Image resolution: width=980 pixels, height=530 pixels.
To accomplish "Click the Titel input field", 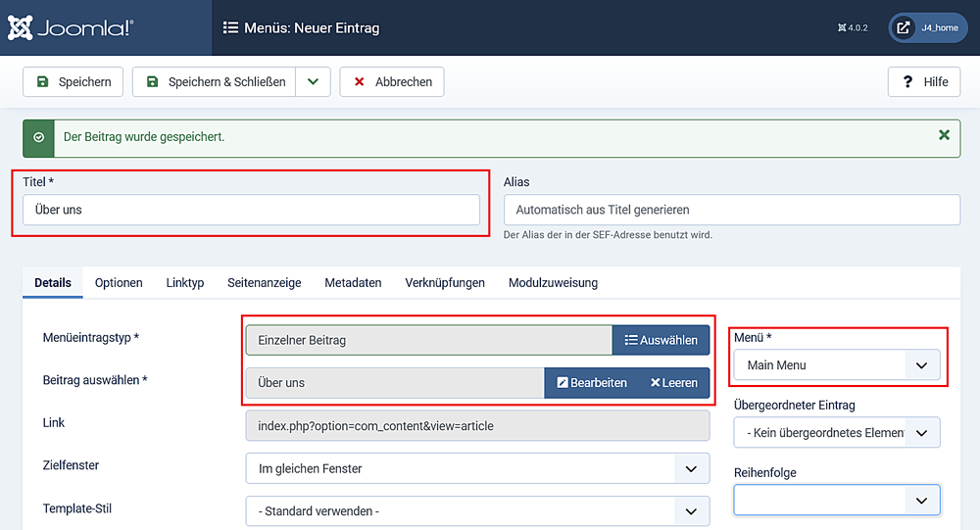I will point(251,210).
